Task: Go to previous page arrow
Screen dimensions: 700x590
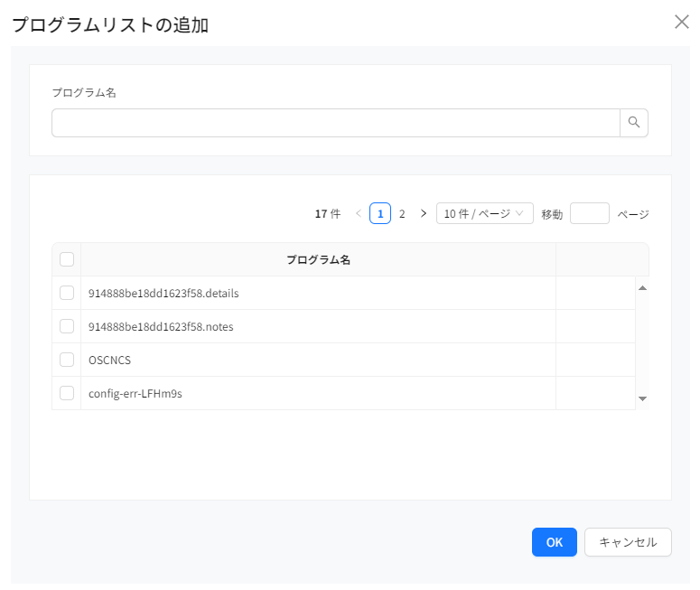Action: pos(359,214)
